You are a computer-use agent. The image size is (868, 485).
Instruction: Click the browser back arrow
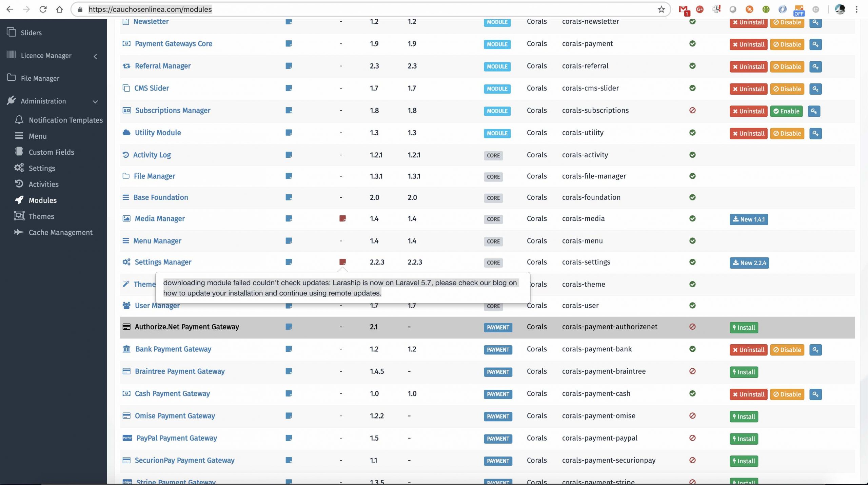click(9, 9)
